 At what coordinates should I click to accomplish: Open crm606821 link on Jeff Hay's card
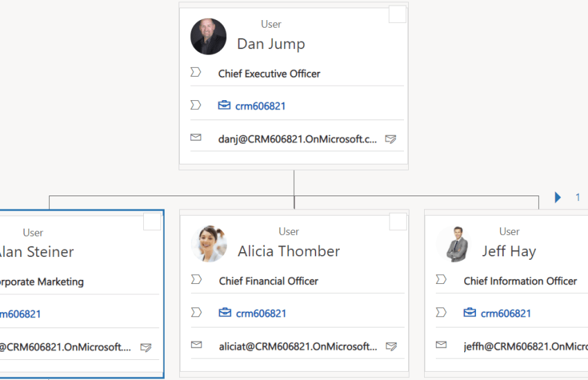506,313
